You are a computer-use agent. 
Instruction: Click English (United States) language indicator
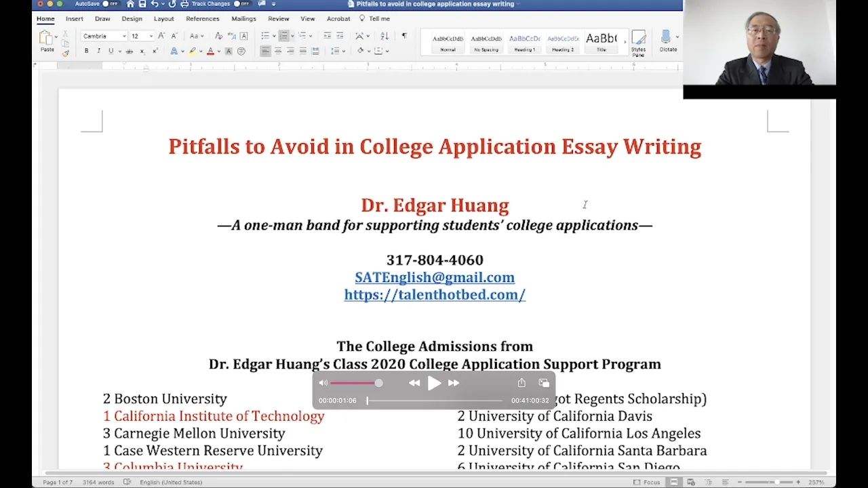171,482
